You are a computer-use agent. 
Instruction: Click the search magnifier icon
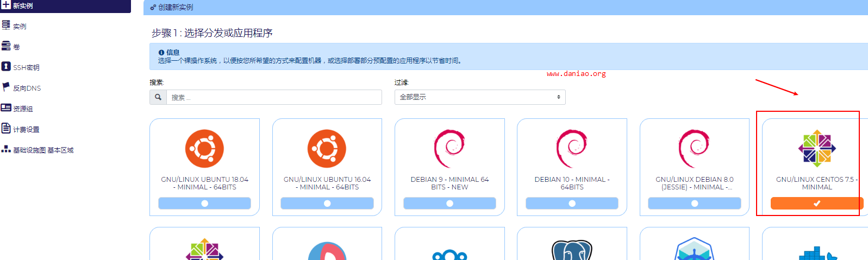click(x=158, y=97)
